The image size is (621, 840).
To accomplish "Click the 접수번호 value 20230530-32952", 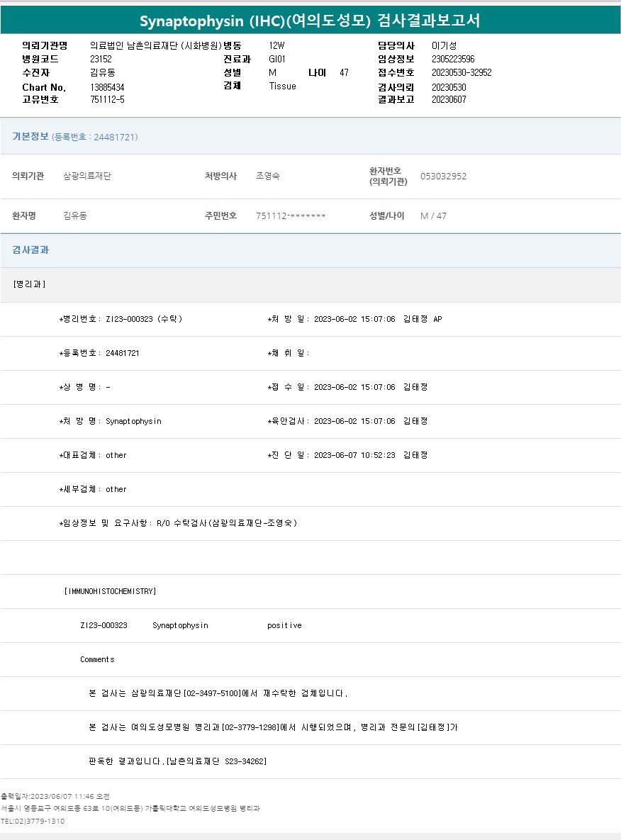I will click(x=461, y=72).
